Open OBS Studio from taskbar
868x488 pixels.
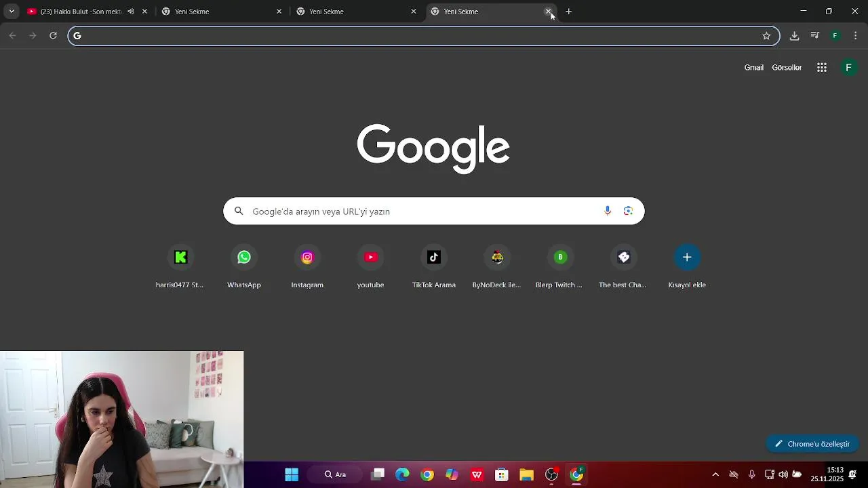click(551, 474)
